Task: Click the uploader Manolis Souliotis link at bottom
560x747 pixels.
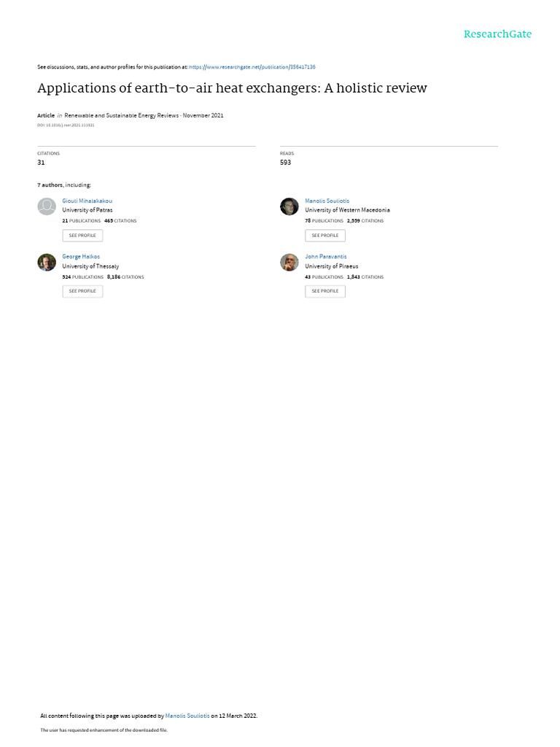Action: (187, 716)
